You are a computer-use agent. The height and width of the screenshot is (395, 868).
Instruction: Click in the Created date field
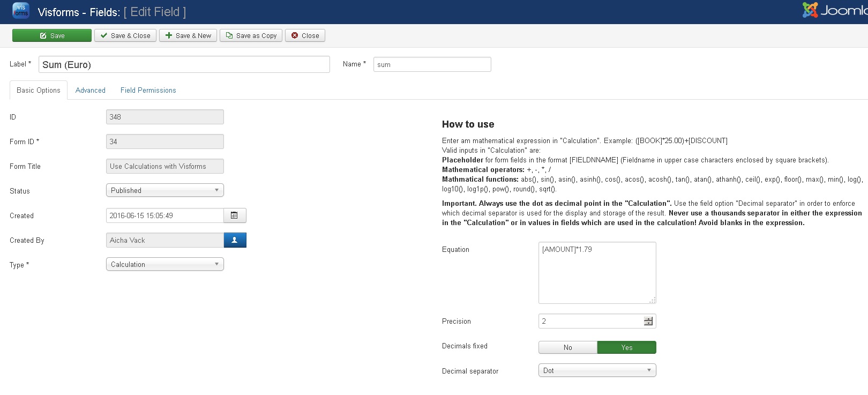pyautogui.click(x=165, y=215)
